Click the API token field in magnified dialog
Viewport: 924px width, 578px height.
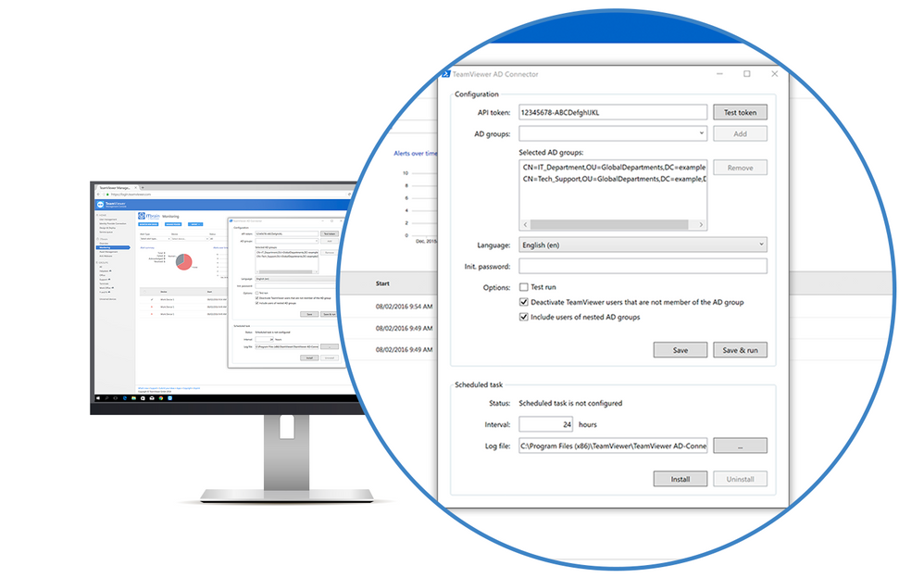pyautogui.click(x=613, y=112)
